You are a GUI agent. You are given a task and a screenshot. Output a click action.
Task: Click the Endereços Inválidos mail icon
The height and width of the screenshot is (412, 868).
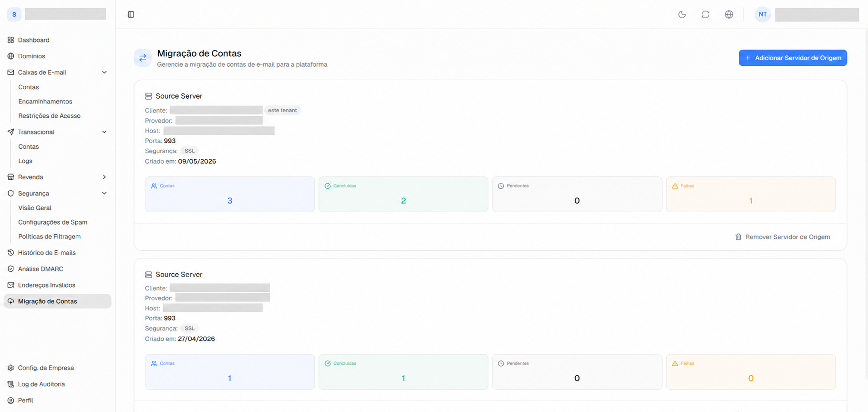(x=10, y=285)
